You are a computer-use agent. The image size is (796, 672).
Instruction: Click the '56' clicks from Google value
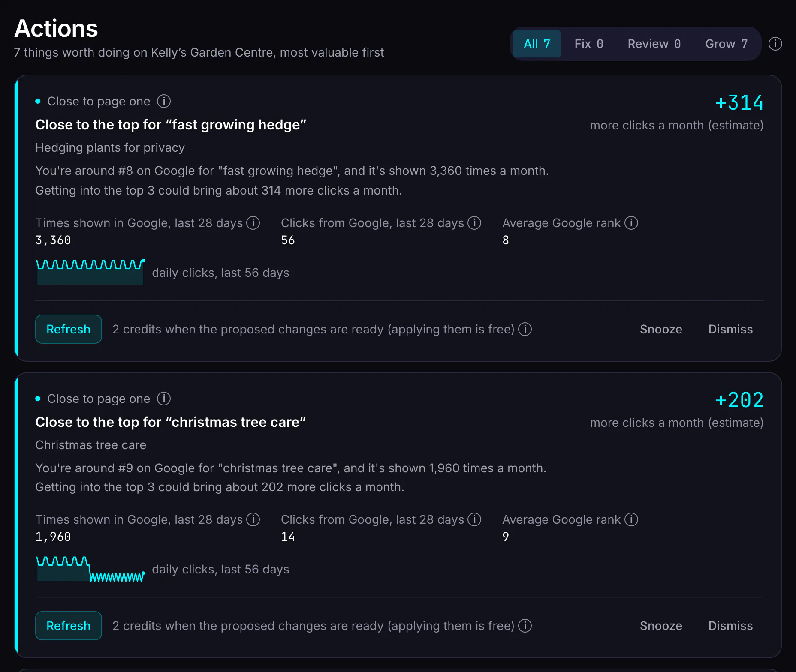(x=288, y=240)
